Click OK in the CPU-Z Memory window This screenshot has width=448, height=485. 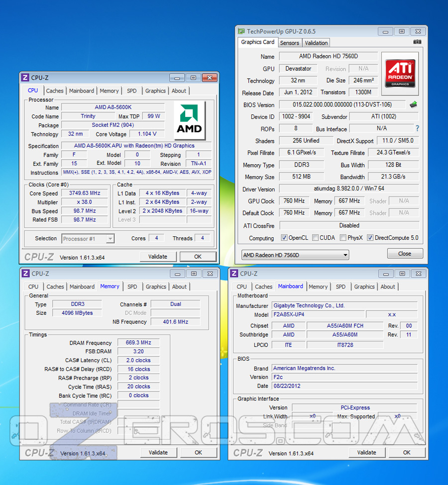coord(199,453)
